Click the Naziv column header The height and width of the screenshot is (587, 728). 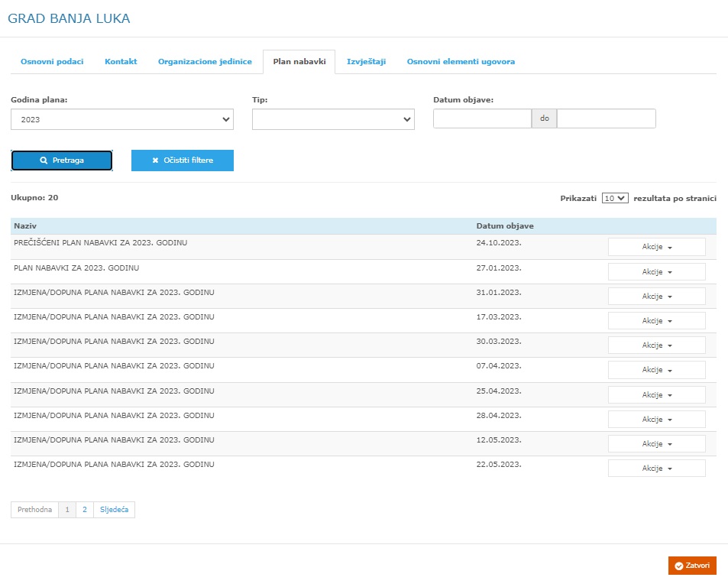click(x=25, y=225)
